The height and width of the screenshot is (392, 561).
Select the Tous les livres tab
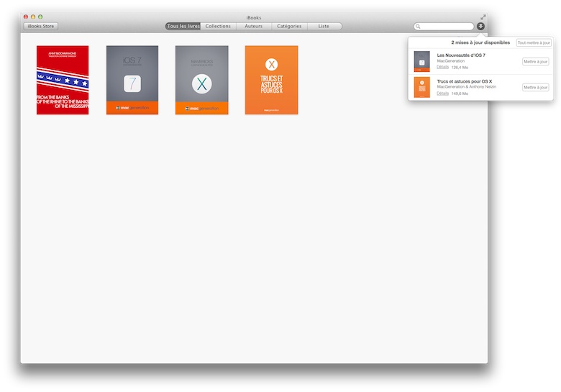click(183, 26)
